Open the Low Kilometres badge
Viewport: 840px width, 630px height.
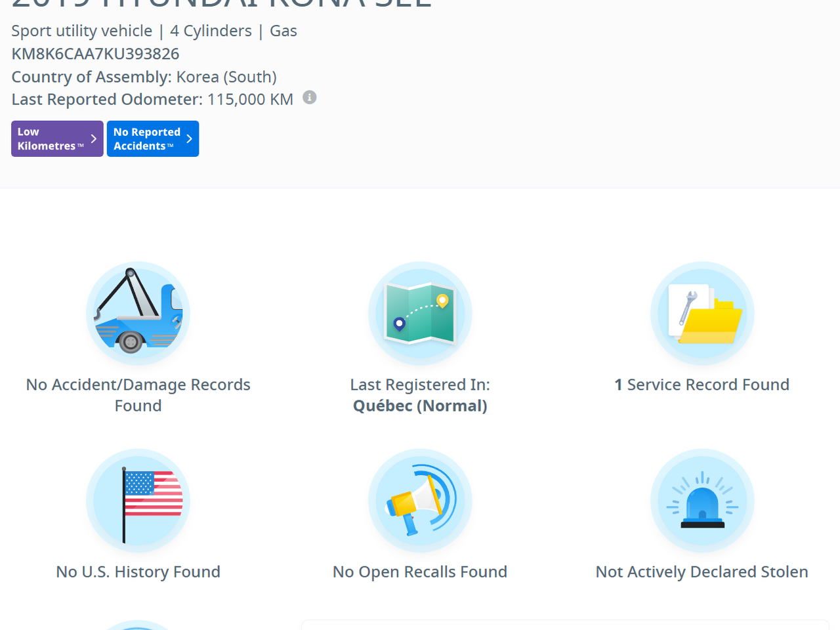pos(57,138)
